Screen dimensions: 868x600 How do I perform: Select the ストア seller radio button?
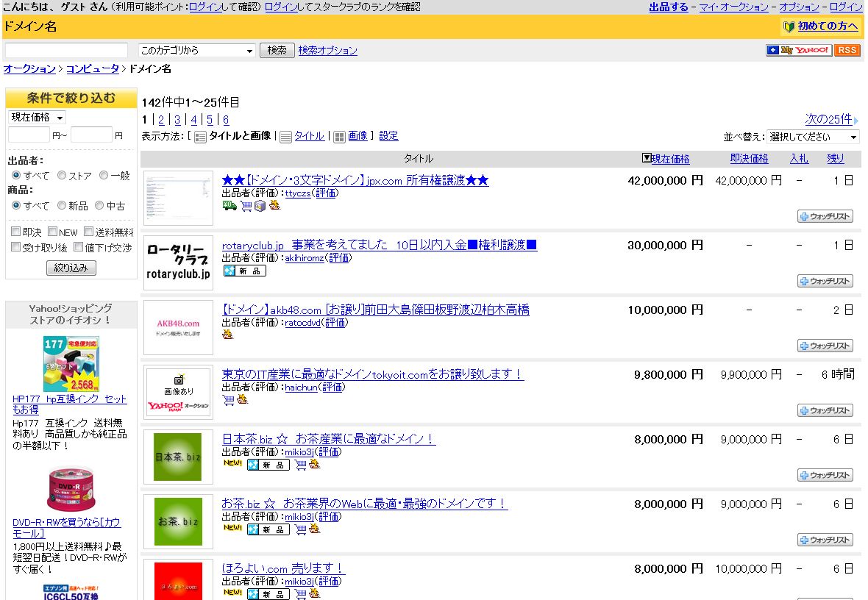[62, 176]
